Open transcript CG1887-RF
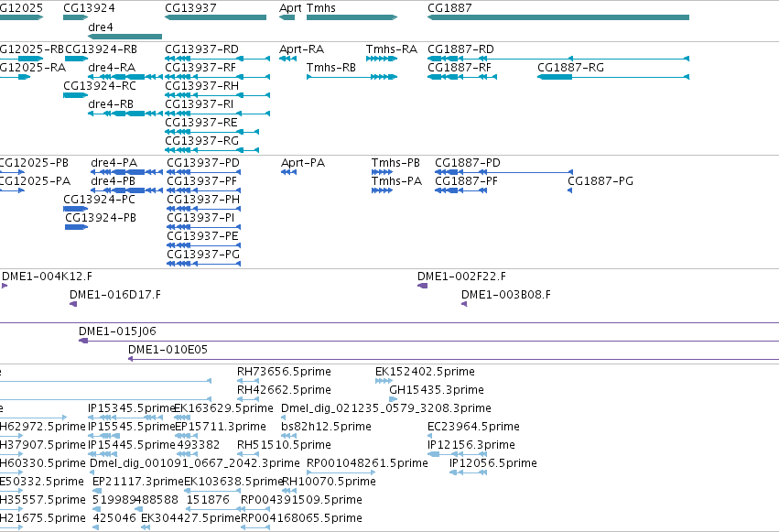The height and width of the screenshot is (532, 779). point(460,68)
